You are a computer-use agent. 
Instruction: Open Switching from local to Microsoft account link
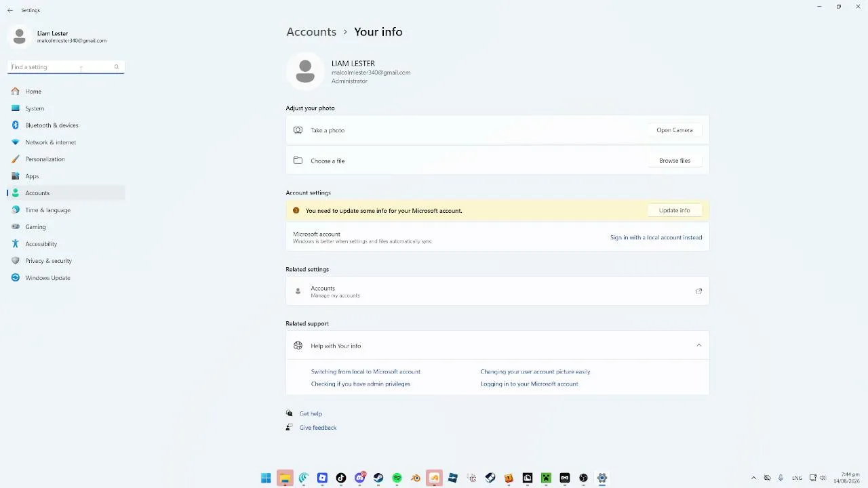[x=366, y=371]
